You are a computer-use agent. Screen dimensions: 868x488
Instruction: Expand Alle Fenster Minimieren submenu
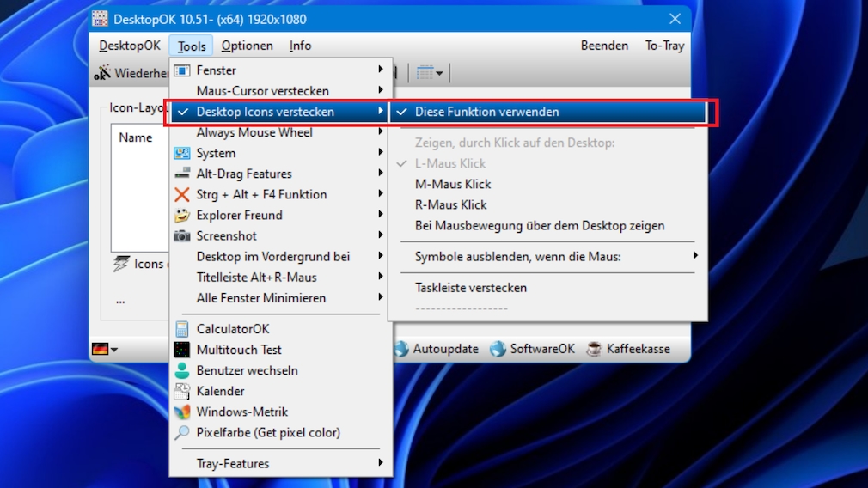click(381, 297)
